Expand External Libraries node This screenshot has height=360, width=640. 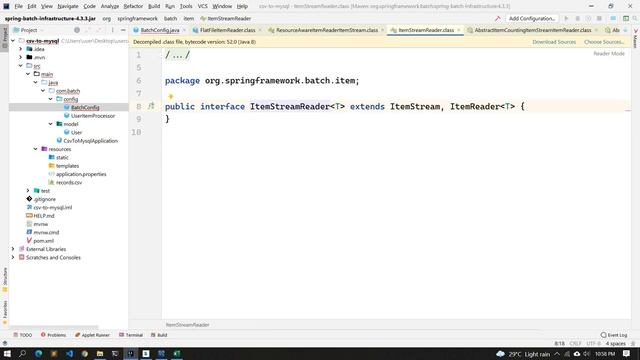[x=13, y=249]
